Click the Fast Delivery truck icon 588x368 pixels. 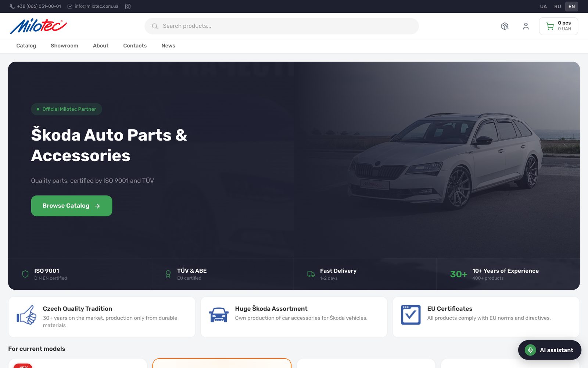click(311, 274)
